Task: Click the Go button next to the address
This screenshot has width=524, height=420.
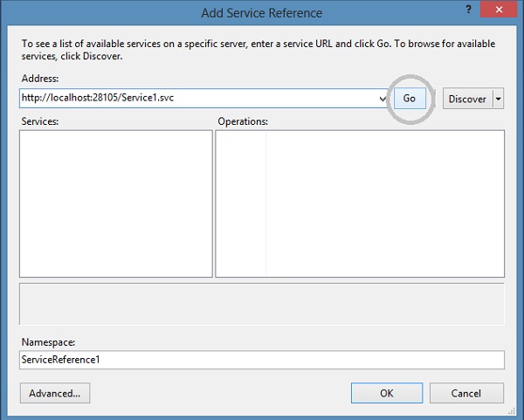Action: (410, 99)
